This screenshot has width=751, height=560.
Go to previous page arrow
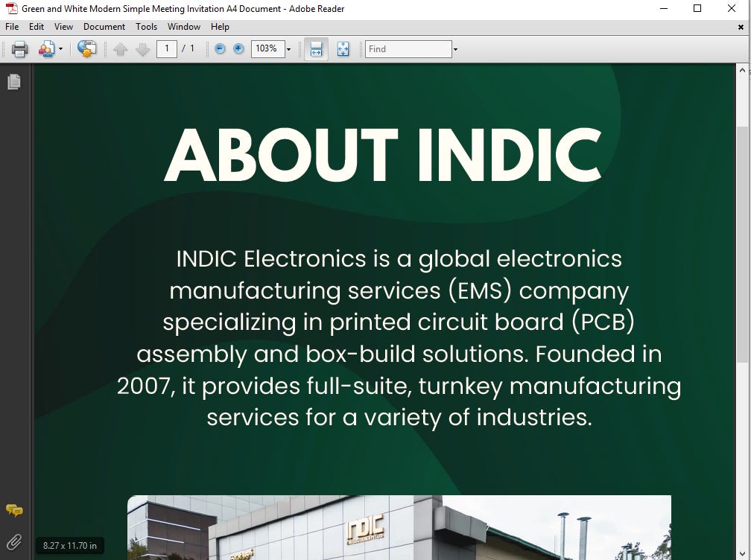coord(120,49)
